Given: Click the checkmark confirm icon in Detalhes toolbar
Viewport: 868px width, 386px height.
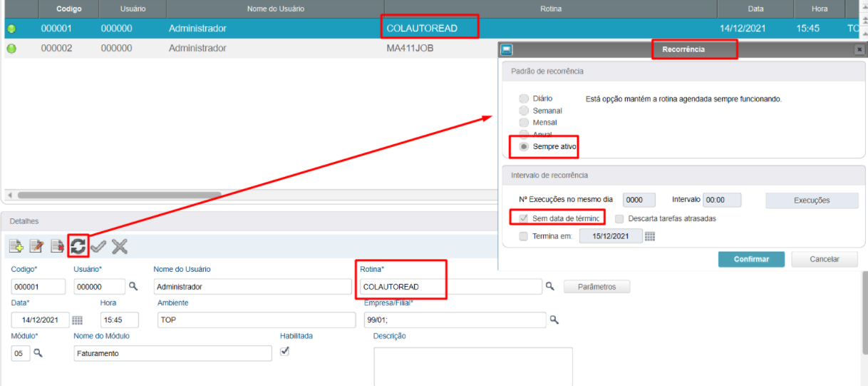Looking at the screenshot, I should [98, 247].
